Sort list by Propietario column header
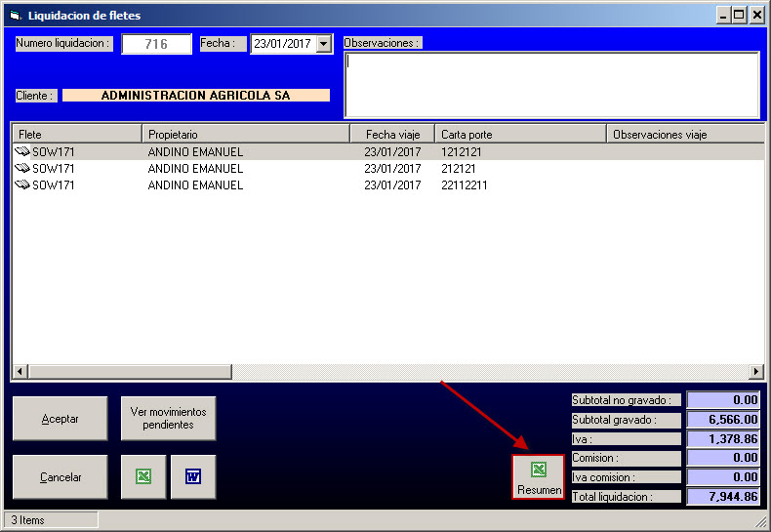The width and height of the screenshot is (771, 532). [245, 134]
